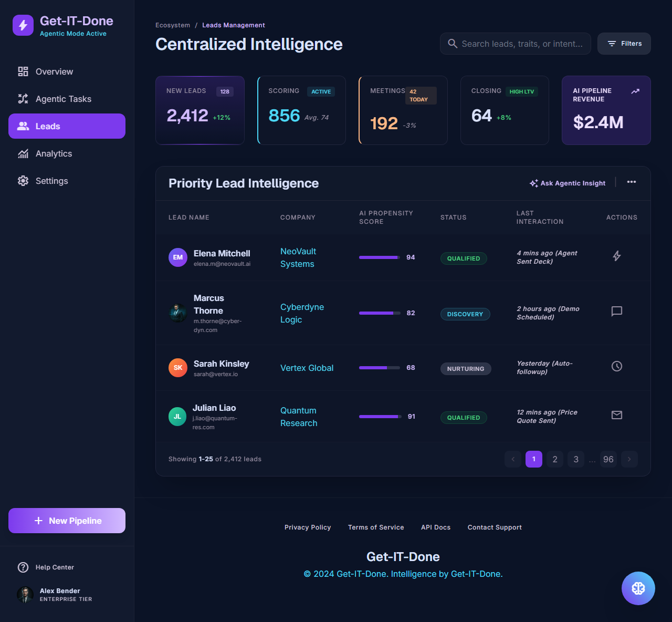Click the Overview dashboard icon in sidebar
The image size is (672, 622).
23,71
